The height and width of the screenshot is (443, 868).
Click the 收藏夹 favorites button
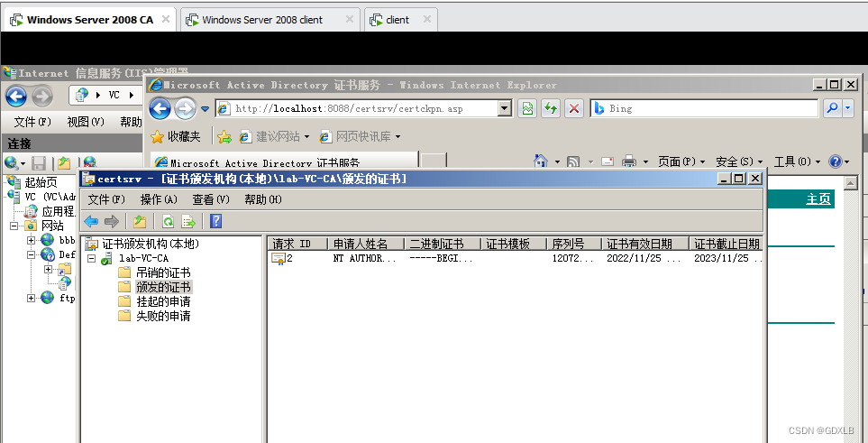(176, 136)
